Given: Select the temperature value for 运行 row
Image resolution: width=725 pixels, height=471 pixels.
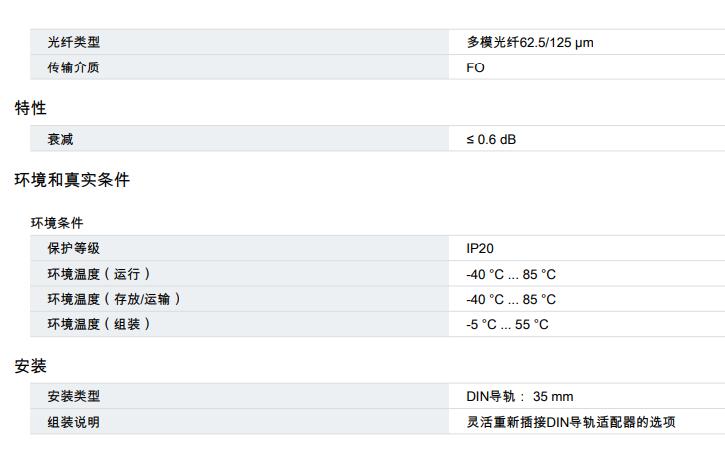Looking at the screenshot, I should 511,273.
